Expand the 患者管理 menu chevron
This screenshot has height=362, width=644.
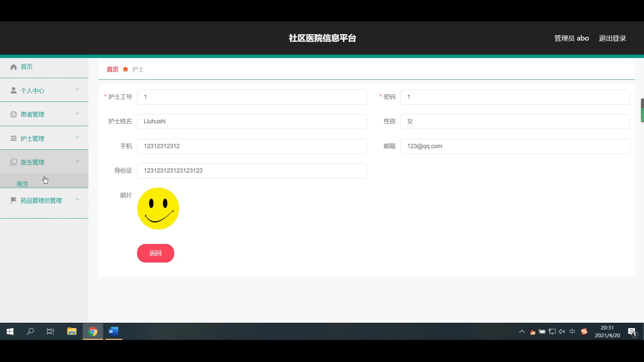pos(77,114)
